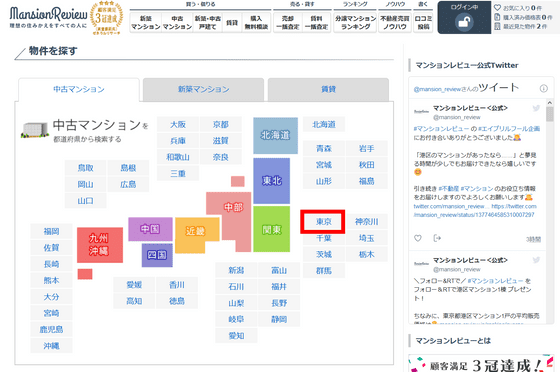Viewport: 560px width, 372px height.
Task: Click the info icon in Twitter widget header
Action: (x=543, y=89)
